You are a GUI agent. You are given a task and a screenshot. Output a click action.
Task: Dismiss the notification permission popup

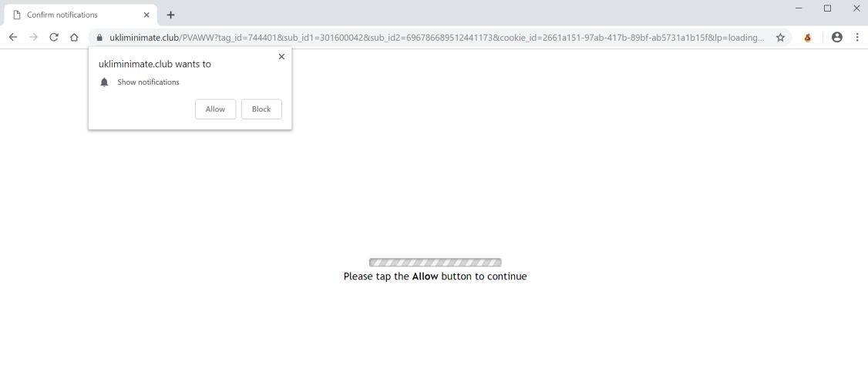[x=281, y=56]
